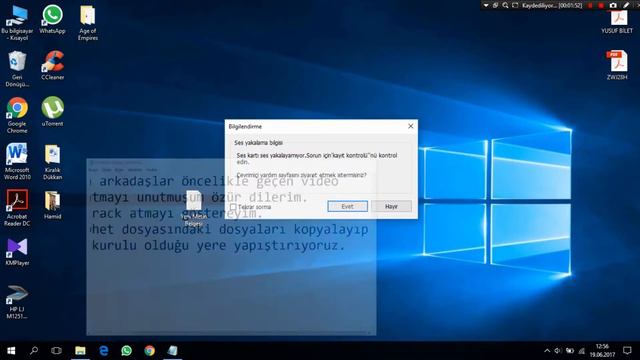Click the recorder window-select icon
This screenshot has height=360, width=640.
pyautogui.click(x=496, y=5)
